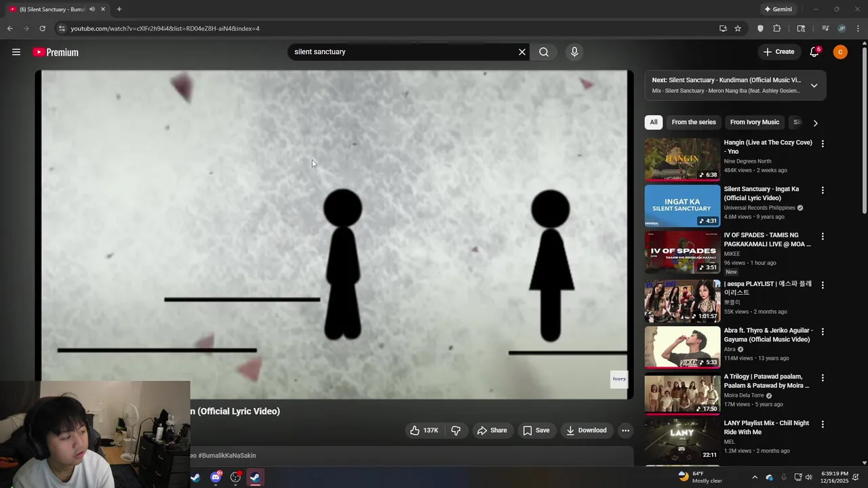Open A Trilogy Patawad paalam video
Viewport: 868px width, 488px height.
(x=682, y=394)
